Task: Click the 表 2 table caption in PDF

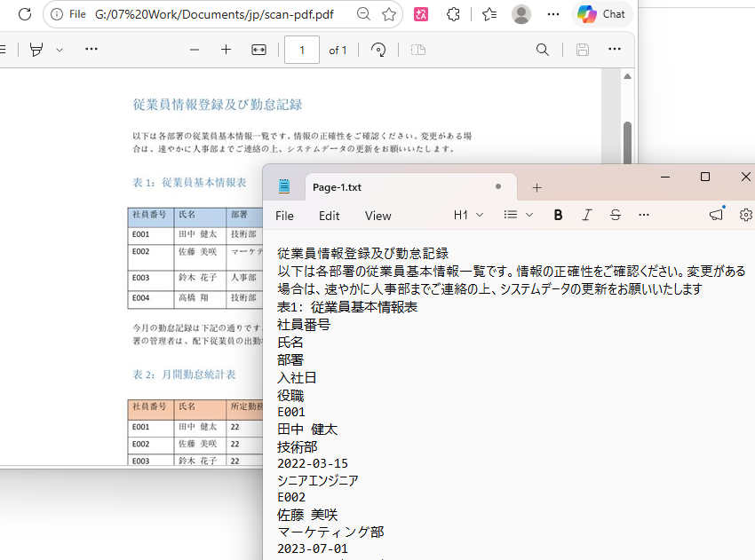Action: click(x=184, y=375)
